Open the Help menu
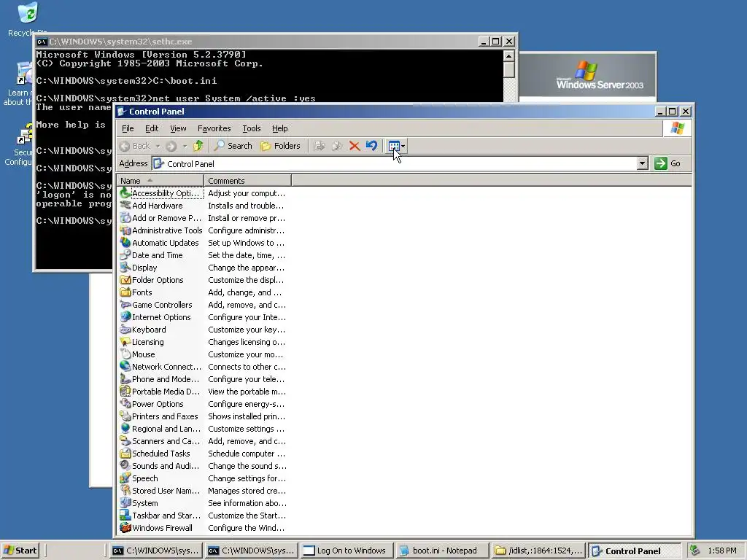This screenshot has width=747, height=560. pyautogui.click(x=279, y=128)
